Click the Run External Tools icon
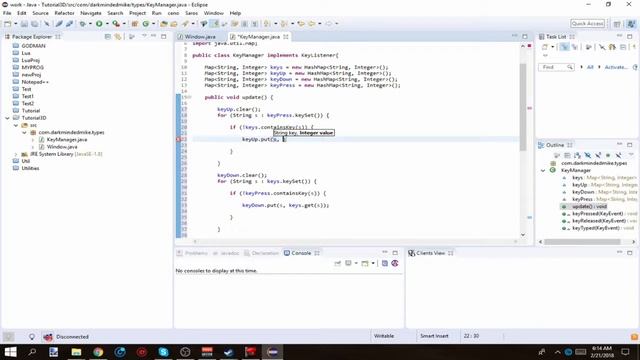This screenshot has height=360, width=640. click(116, 24)
